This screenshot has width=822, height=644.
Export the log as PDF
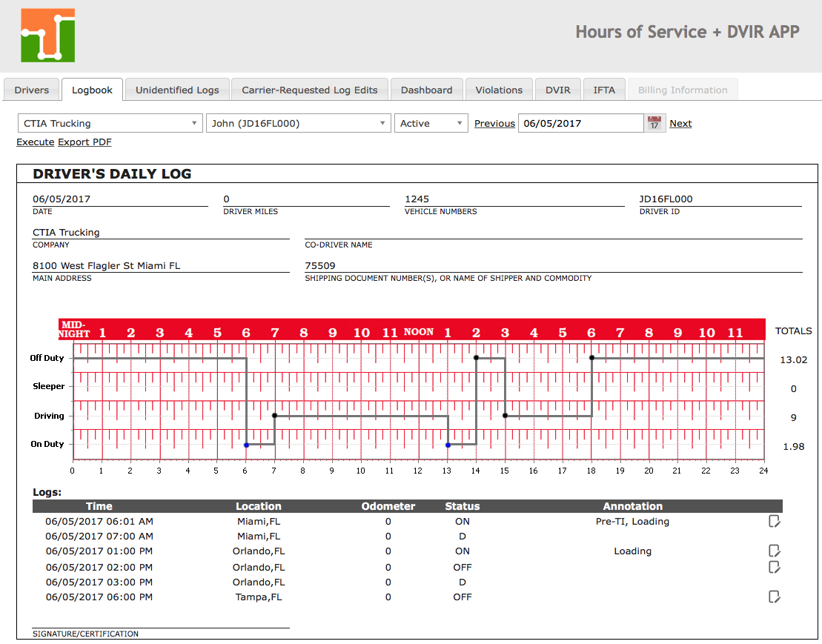pyautogui.click(x=84, y=142)
